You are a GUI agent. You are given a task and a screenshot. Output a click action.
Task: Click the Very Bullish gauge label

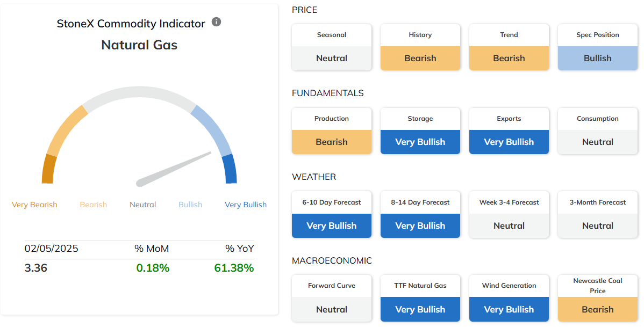(246, 205)
